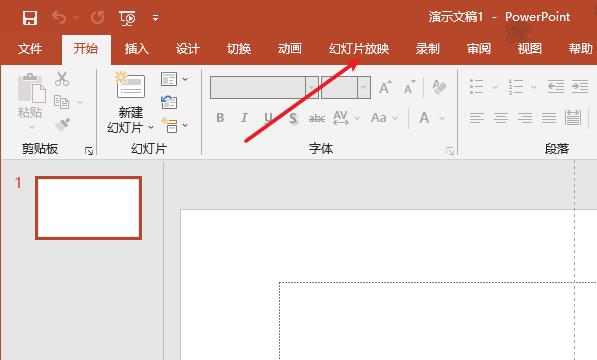Screen dimensions: 597x360
Task: Open the font size dropdown arrow
Action: 364,88
